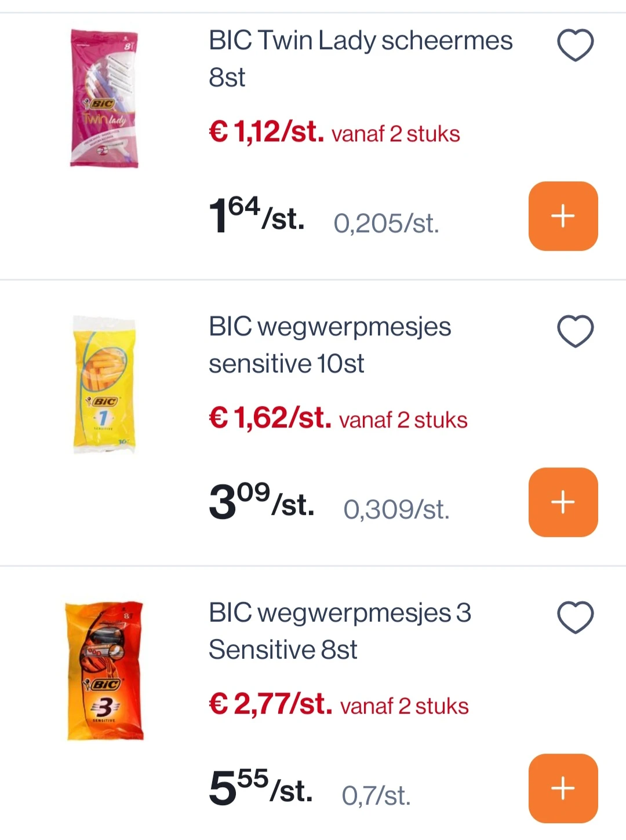Open yellow BIC 1 Sensitive product image
The width and height of the screenshot is (626, 840).
[104, 384]
